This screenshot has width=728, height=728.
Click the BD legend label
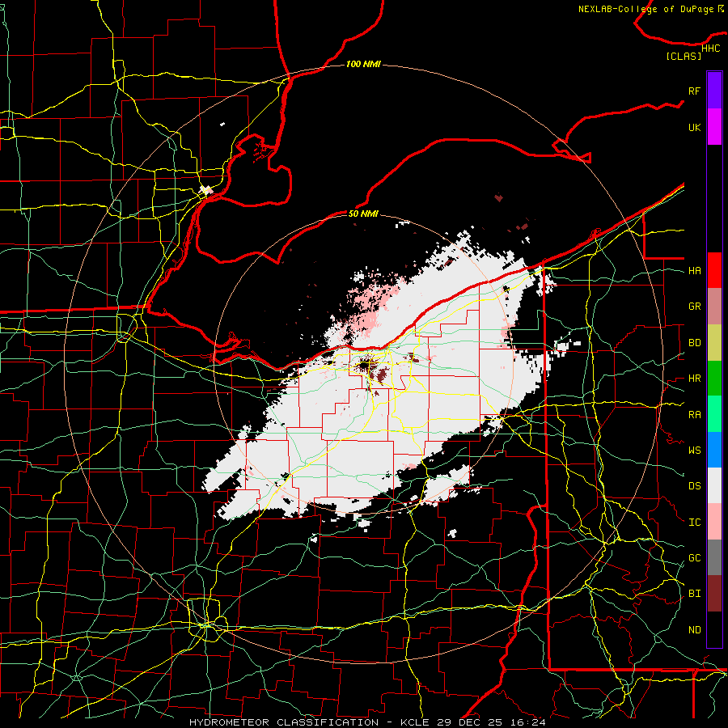pyautogui.click(x=694, y=343)
